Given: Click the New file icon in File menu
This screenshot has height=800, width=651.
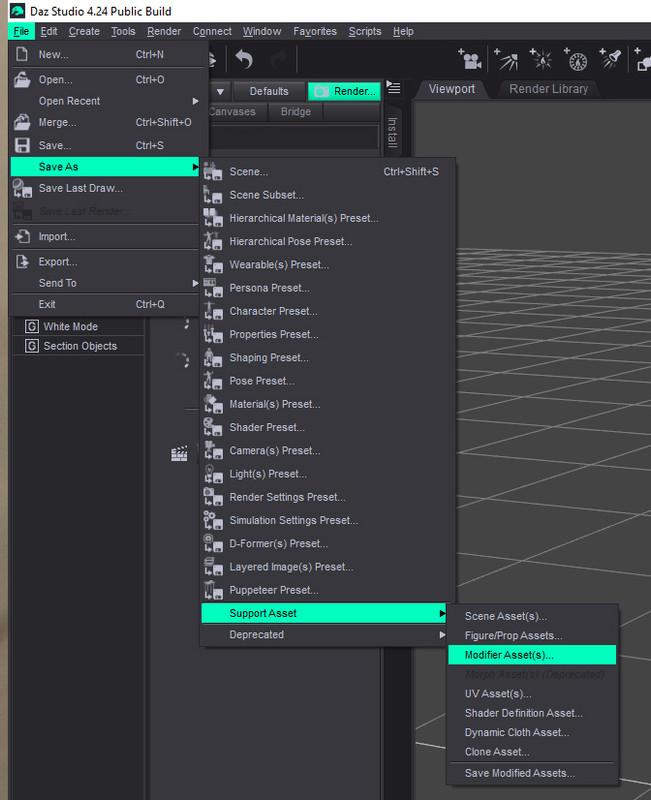Looking at the screenshot, I should [x=21, y=54].
